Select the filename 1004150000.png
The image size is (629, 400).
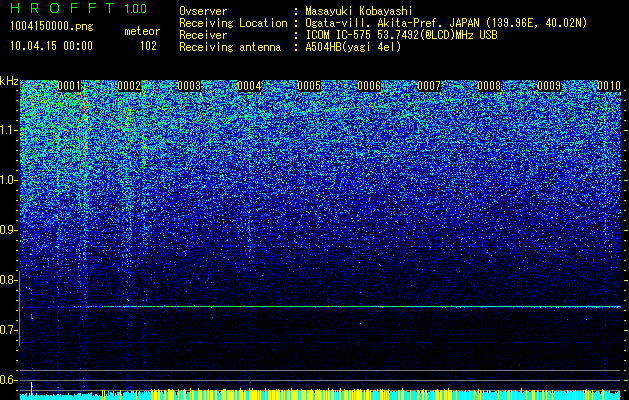pyautogui.click(x=52, y=26)
